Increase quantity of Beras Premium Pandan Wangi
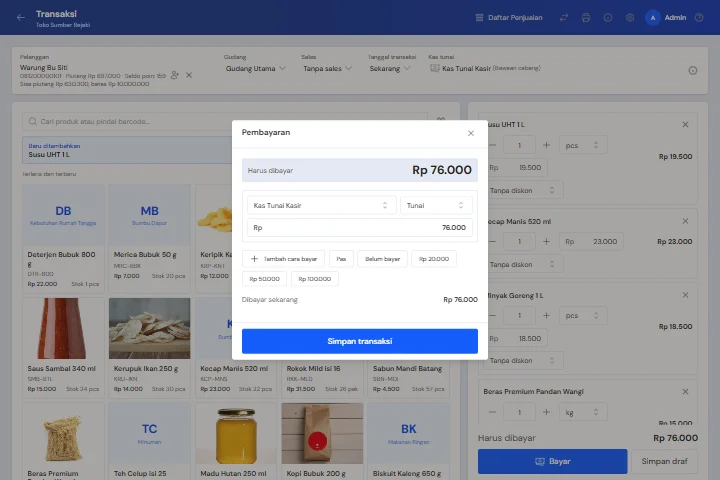This screenshot has width=720, height=480. (x=546, y=412)
